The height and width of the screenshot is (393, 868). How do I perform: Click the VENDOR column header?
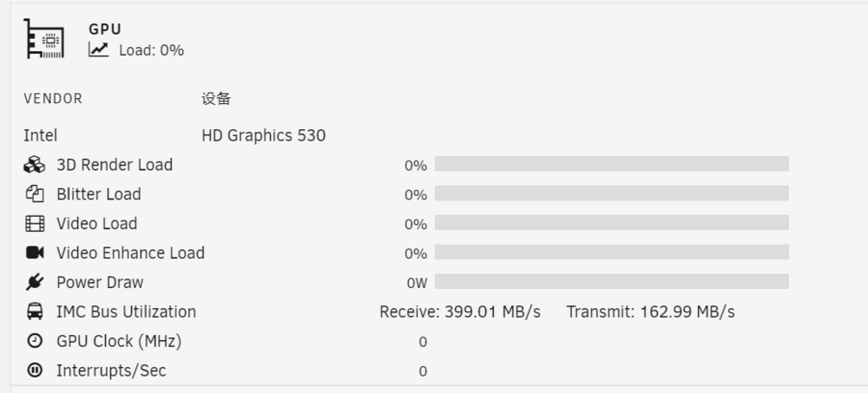pyautogui.click(x=53, y=99)
